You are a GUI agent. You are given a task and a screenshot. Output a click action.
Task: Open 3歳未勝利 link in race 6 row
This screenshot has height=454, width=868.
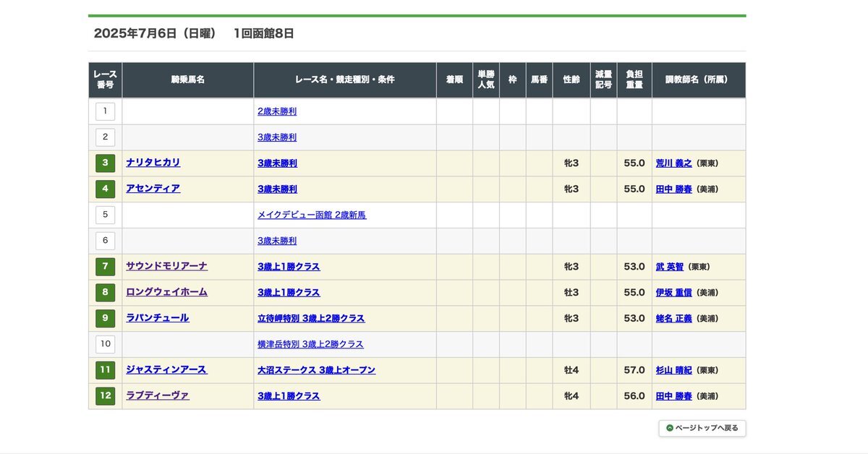277,241
